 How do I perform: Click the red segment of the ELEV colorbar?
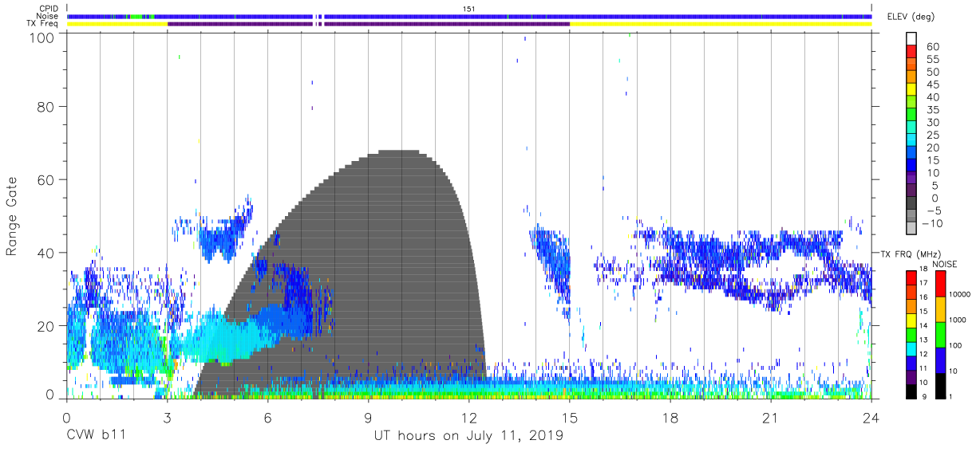(911, 53)
